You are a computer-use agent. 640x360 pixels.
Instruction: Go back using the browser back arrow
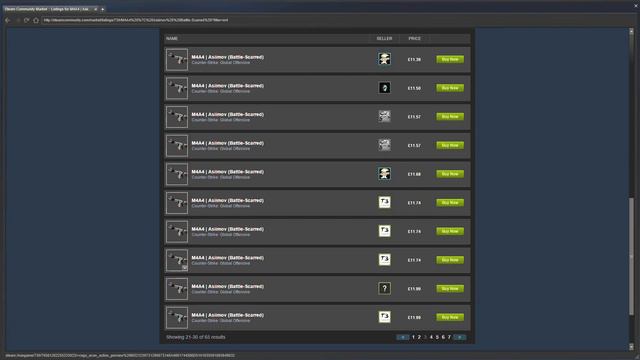7,20
